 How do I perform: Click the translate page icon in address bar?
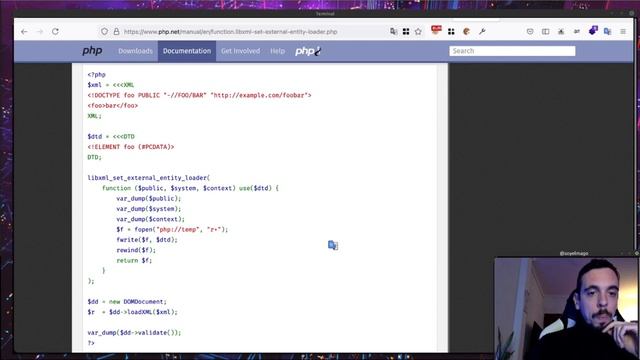click(393, 31)
